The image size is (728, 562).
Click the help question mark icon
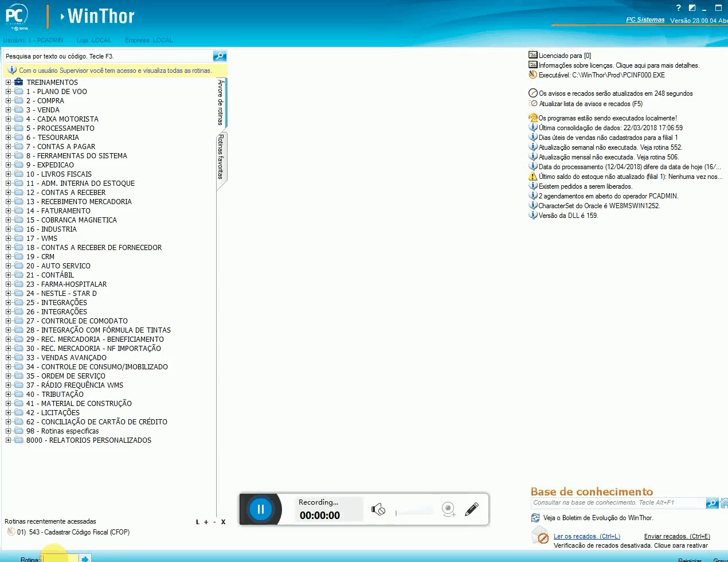coord(678,7)
